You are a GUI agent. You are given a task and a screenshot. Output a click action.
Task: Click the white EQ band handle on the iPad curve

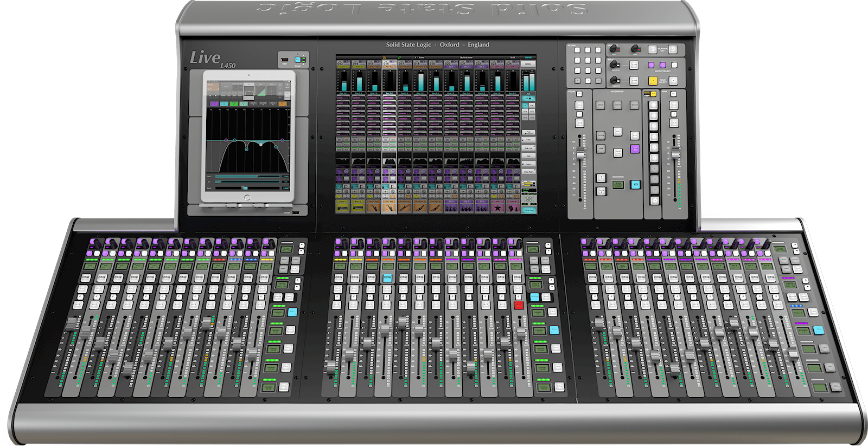pyautogui.click(x=260, y=145)
